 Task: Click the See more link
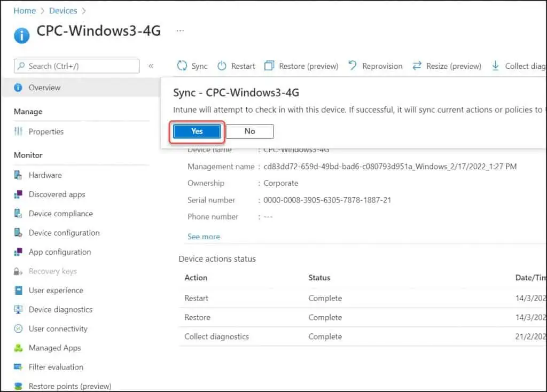tap(204, 237)
